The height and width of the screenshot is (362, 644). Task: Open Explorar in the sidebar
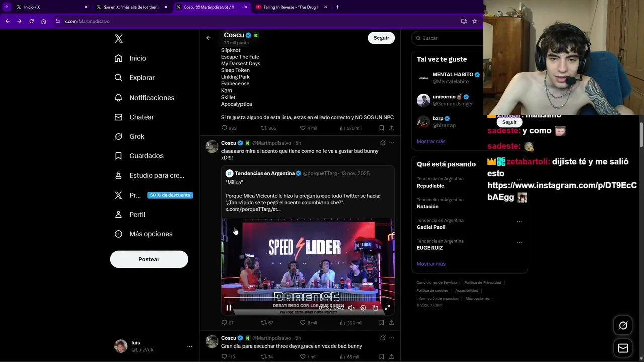(x=134, y=78)
